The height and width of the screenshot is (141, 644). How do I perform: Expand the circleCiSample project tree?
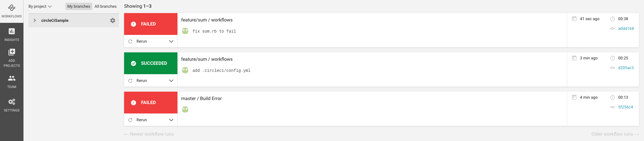[x=35, y=20]
